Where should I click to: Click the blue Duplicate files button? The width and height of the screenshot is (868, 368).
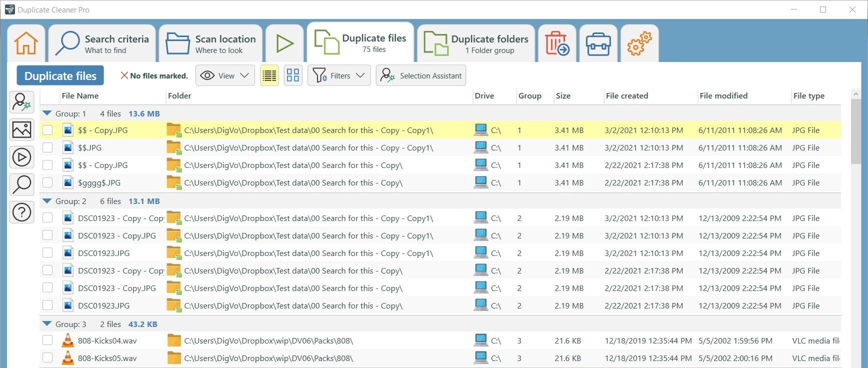[x=60, y=75]
